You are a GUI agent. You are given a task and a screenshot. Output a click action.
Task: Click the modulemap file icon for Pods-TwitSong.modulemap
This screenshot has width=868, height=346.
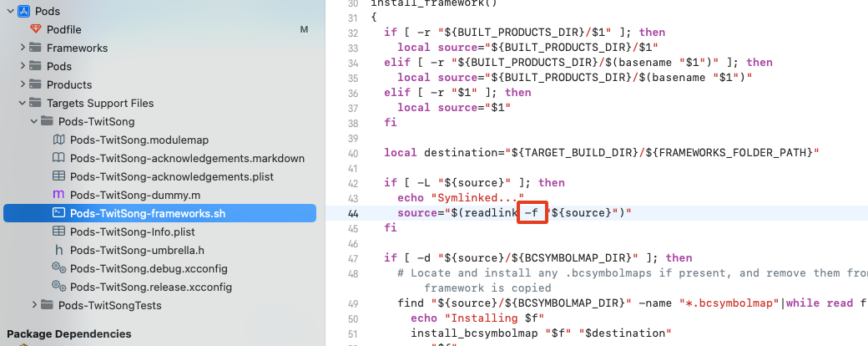click(x=58, y=140)
